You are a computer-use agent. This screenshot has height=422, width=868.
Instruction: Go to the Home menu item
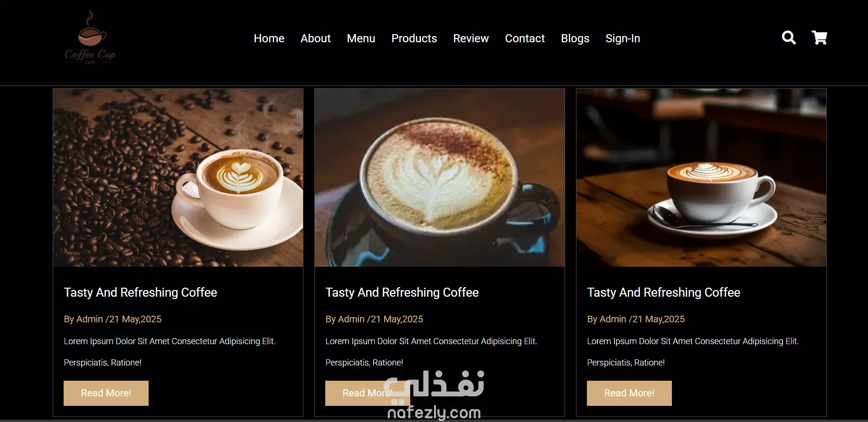point(269,38)
